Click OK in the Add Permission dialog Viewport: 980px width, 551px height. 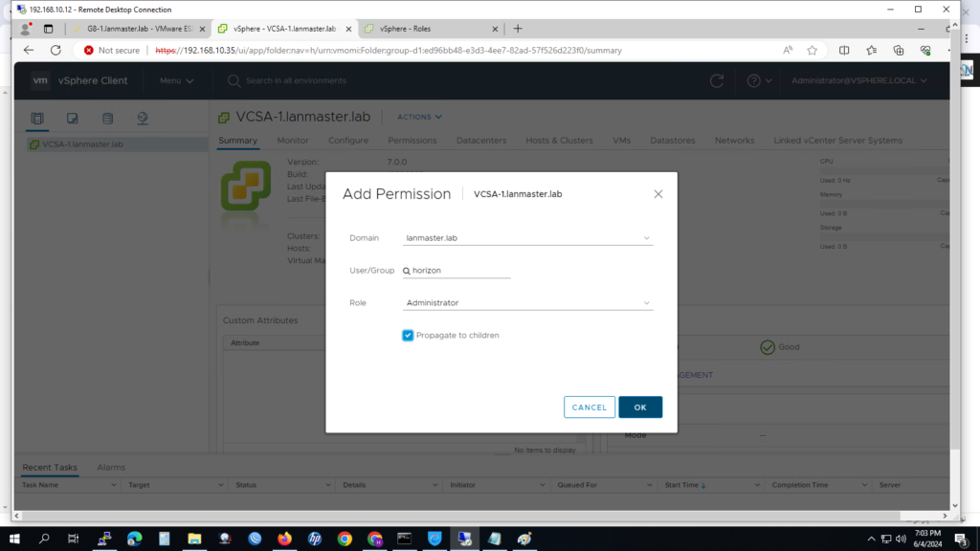(x=640, y=408)
